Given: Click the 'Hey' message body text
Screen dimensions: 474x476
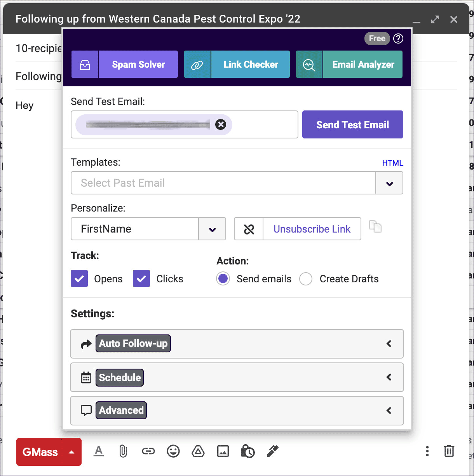Looking at the screenshot, I should [24, 106].
